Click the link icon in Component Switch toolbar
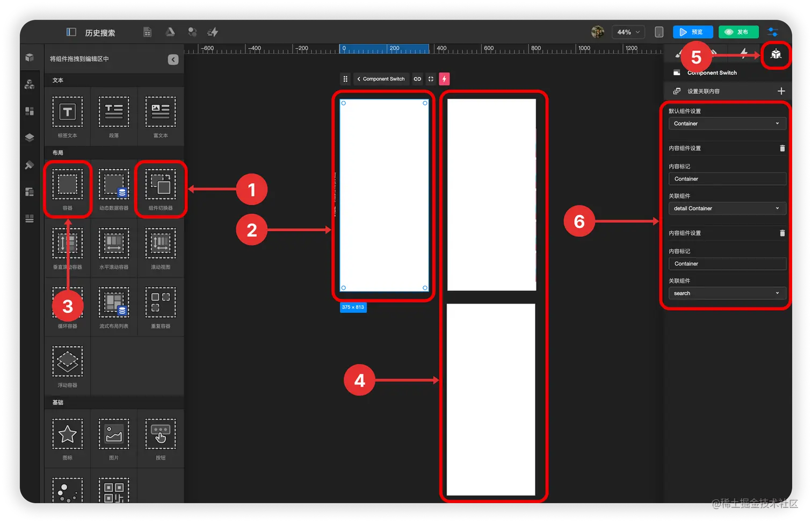 [417, 79]
